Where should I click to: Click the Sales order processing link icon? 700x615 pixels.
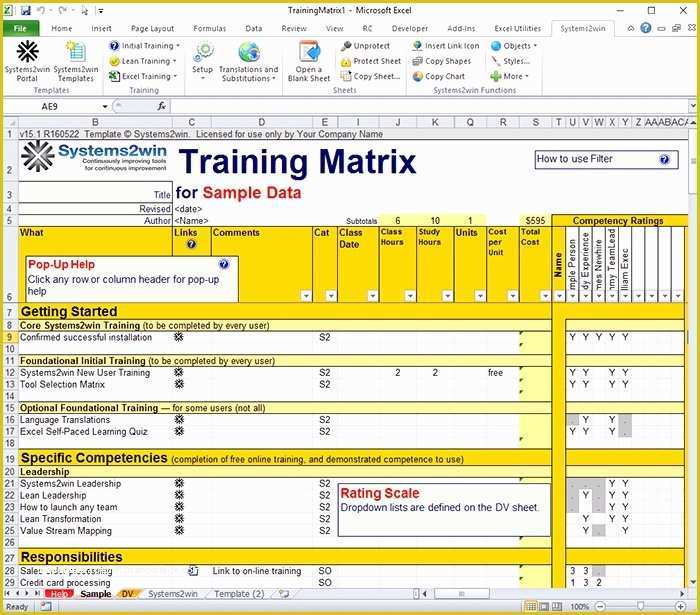click(193, 571)
